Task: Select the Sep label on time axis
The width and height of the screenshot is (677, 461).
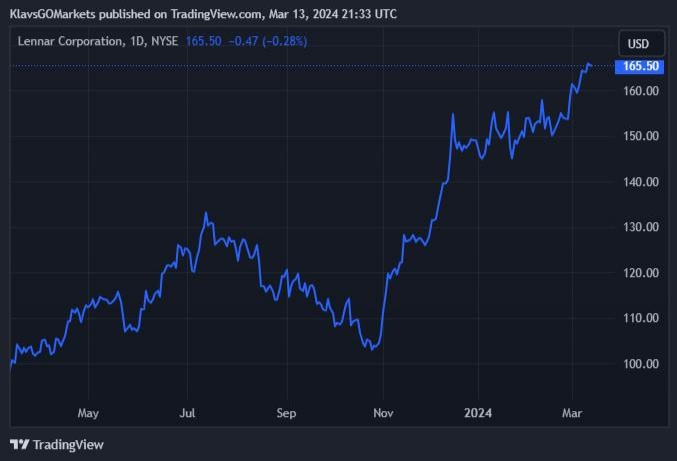Action: [286, 412]
